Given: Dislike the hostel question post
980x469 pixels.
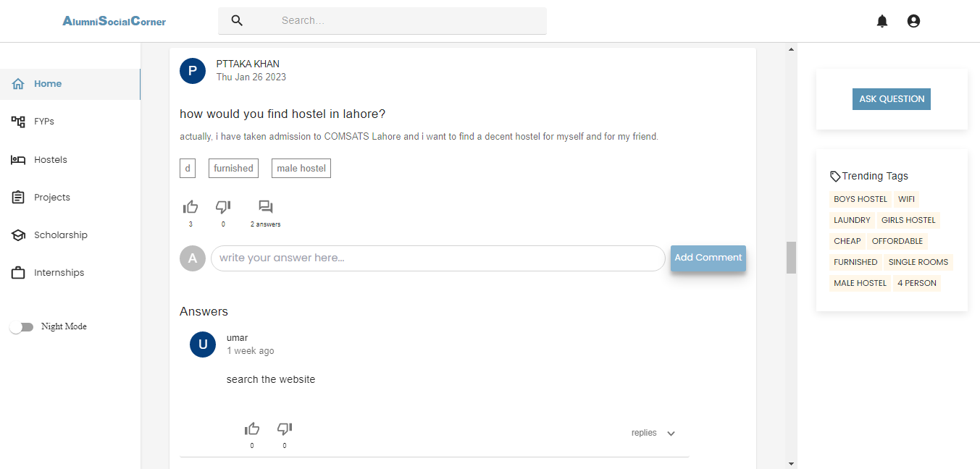Looking at the screenshot, I should click(x=223, y=207).
